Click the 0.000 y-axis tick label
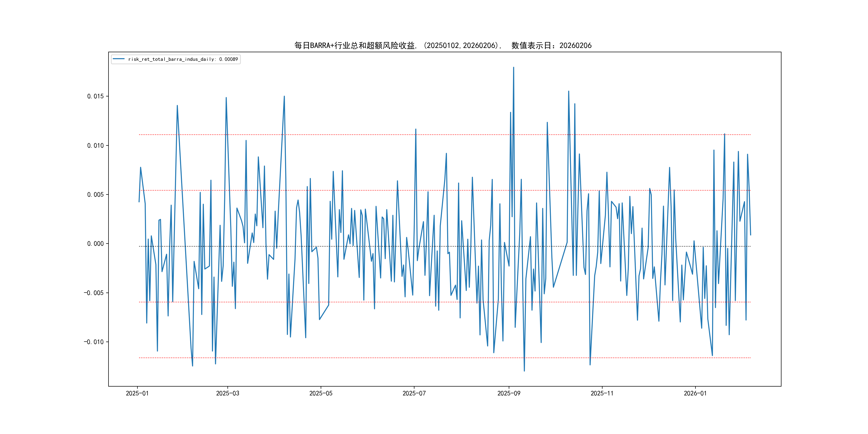The height and width of the screenshot is (434, 868). click(95, 244)
